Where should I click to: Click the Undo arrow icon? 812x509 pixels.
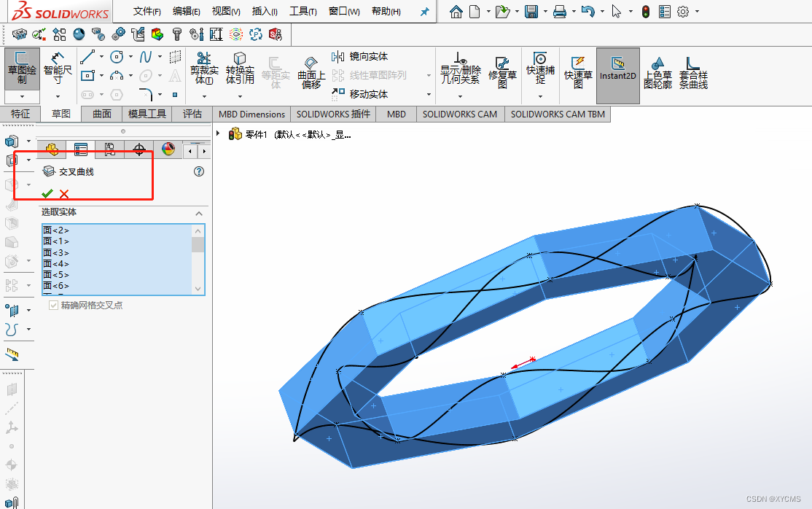[587, 12]
